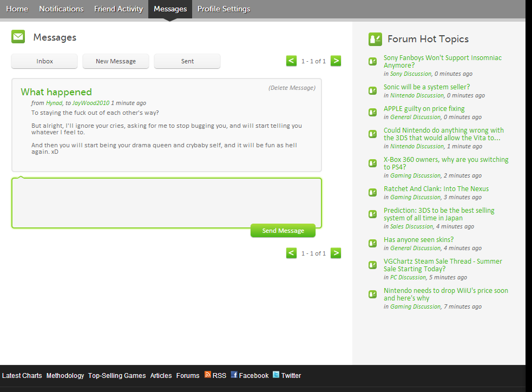Click the green Messages envelope icon
The width and height of the screenshot is (532, 392).
pos(18,37)
